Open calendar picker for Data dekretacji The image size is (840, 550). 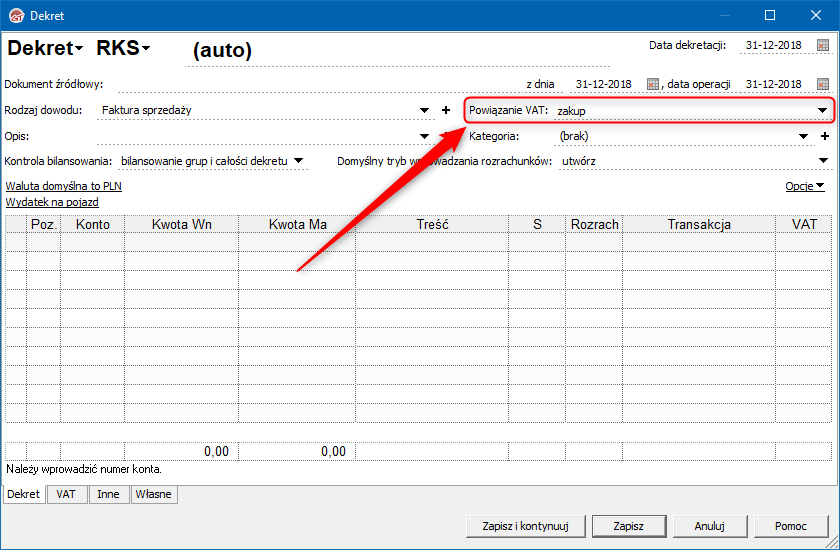[823, 46]
